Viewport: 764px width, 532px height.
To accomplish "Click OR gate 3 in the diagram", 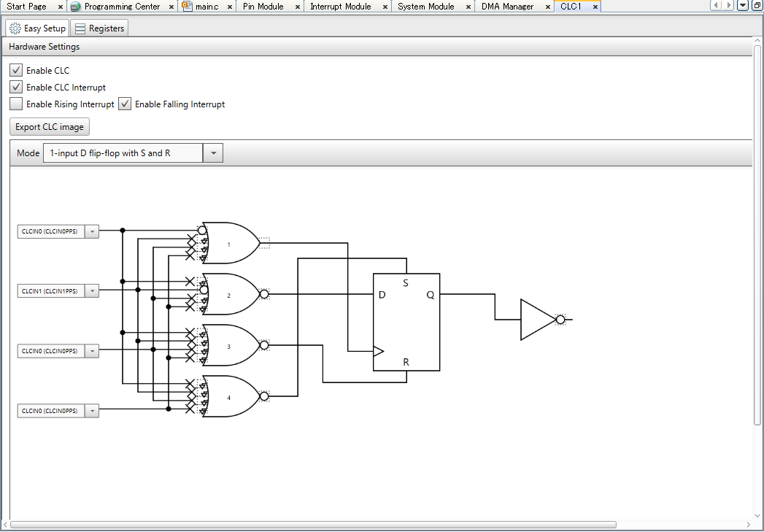I will [x=229, y=346].
